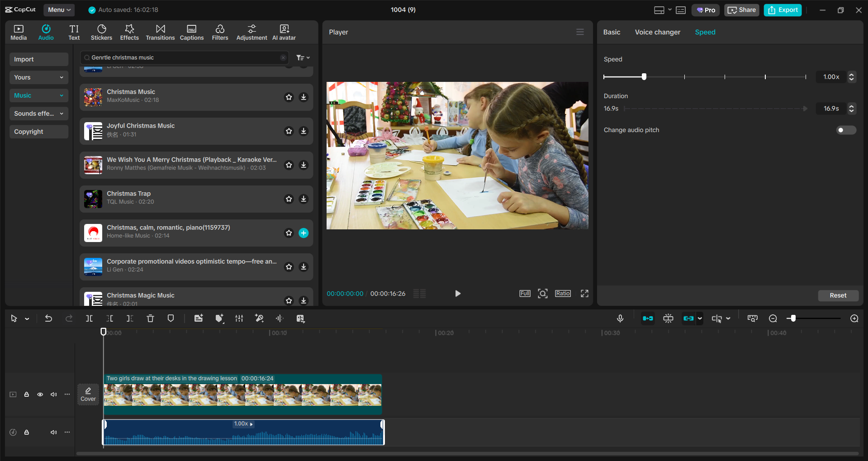Delete the selected clip
The height and width of the screenshot is (461, 868).
pyautogui.click(x=150, y=318)
